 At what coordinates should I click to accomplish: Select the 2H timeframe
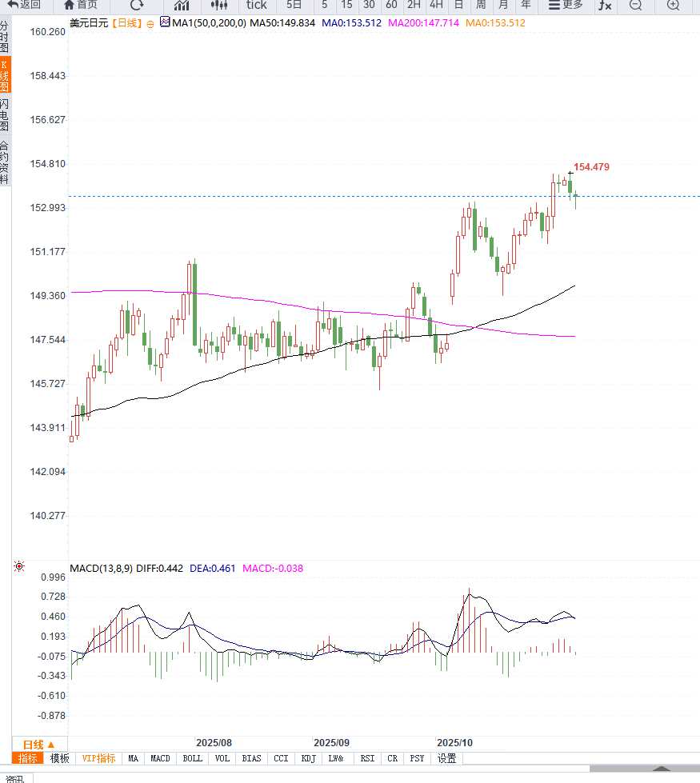pyautogui.click(x=414, y=5)
